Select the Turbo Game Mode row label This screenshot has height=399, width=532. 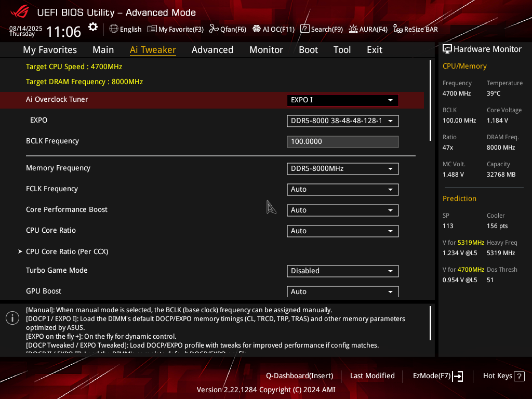pyautogui.click(x=57, y=270)
